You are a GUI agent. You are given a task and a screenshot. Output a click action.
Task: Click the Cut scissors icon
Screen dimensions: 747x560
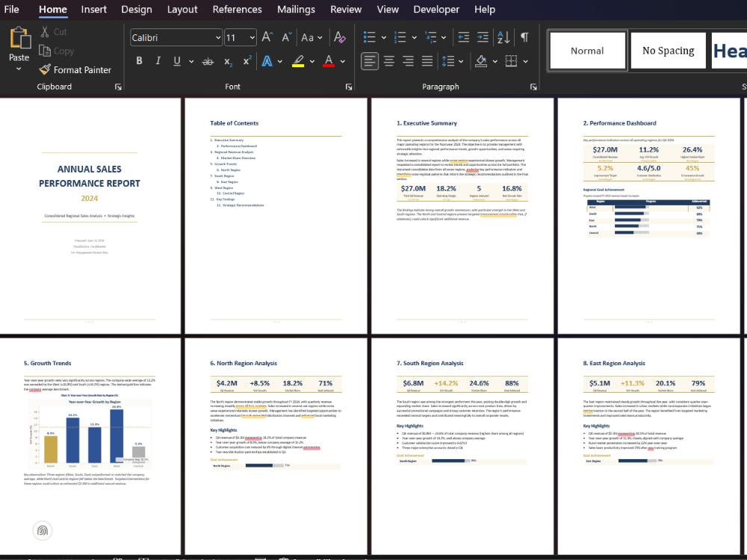tap(45, 32)
